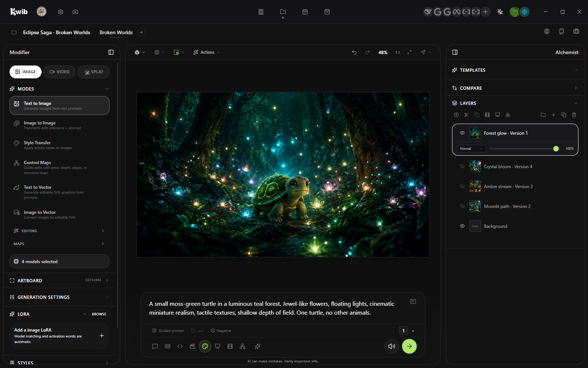The width and height of the screenshot is (588, 368).
Task: Open the calendar icon in top center
Action: point(305,12)
